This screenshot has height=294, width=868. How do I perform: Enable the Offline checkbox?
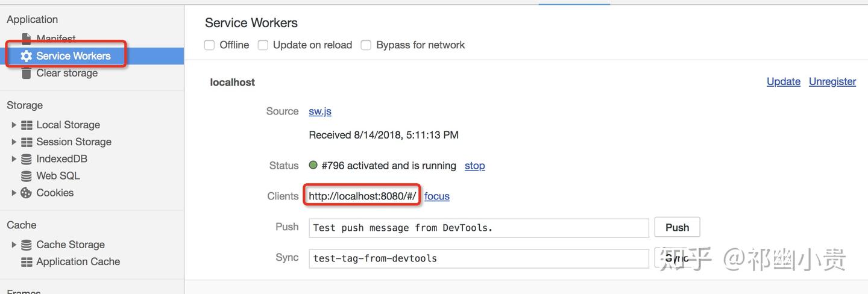pos(210,45)
